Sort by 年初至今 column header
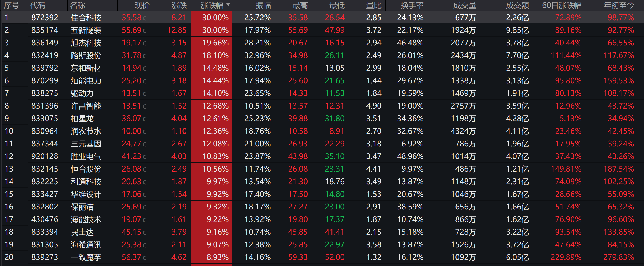Viewport: 644px width, 266px height. coord(619,5)
